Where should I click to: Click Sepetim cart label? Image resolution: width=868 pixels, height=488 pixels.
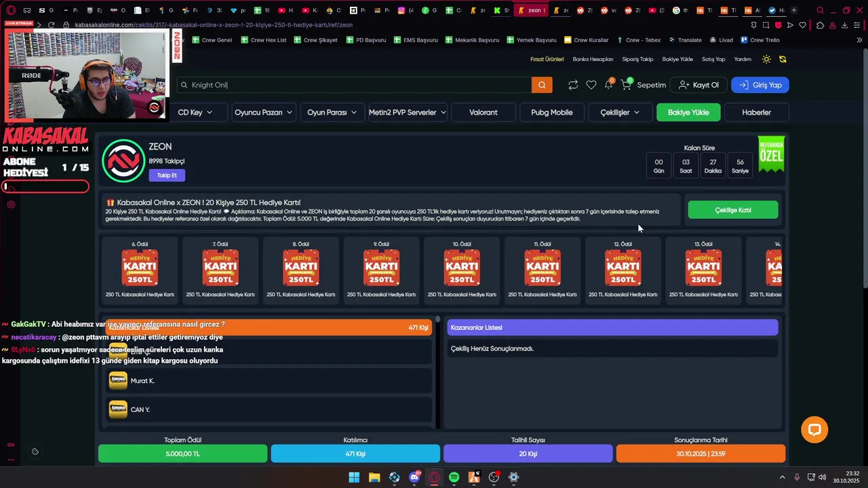652,85
